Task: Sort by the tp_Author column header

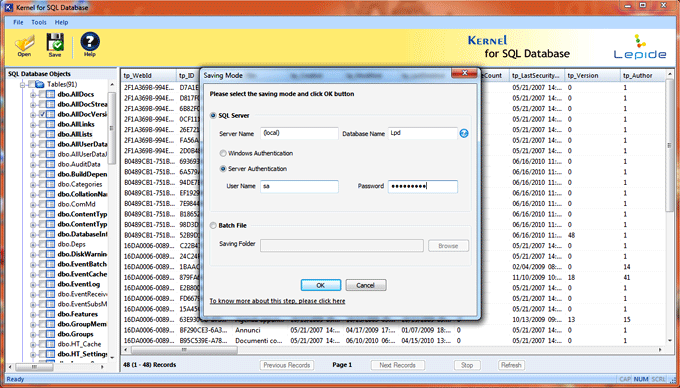Action: pos(642,75)
